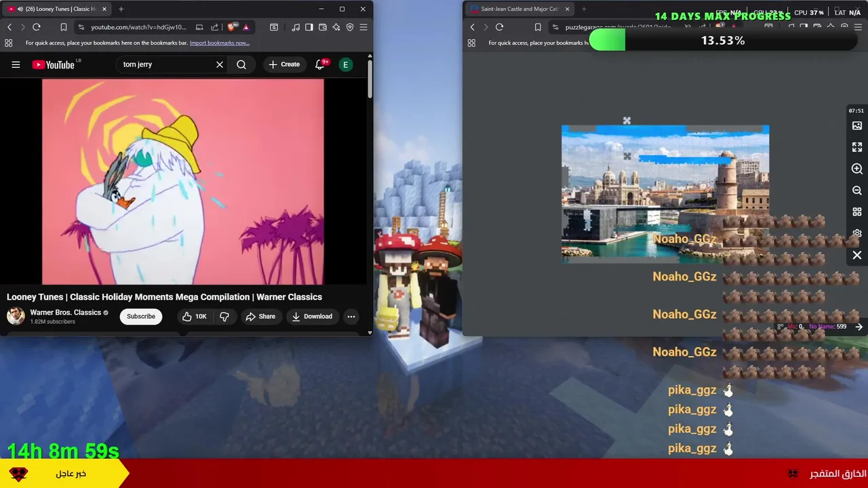Open YouTube notifications bell
This screenshot has height=488, width=868.
[x=320, y=64]
